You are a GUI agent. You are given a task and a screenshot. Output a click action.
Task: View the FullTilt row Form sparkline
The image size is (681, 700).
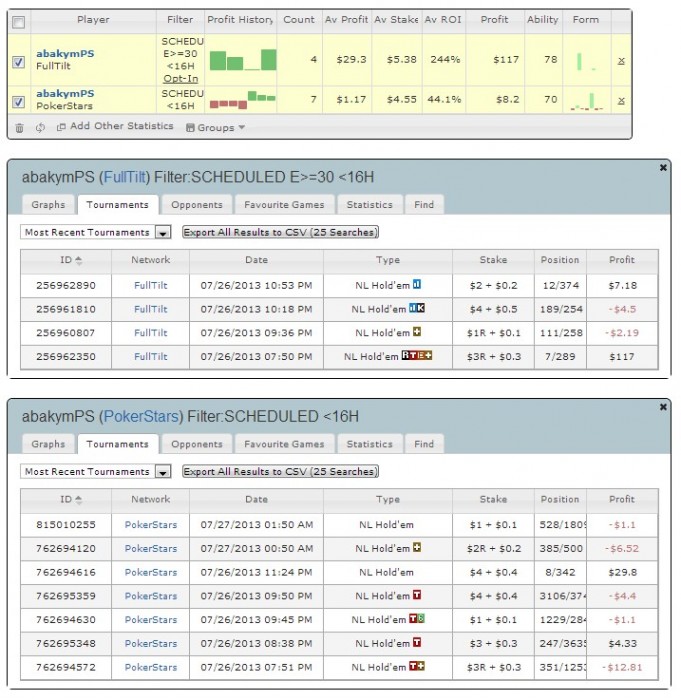[x=586, y=61]
